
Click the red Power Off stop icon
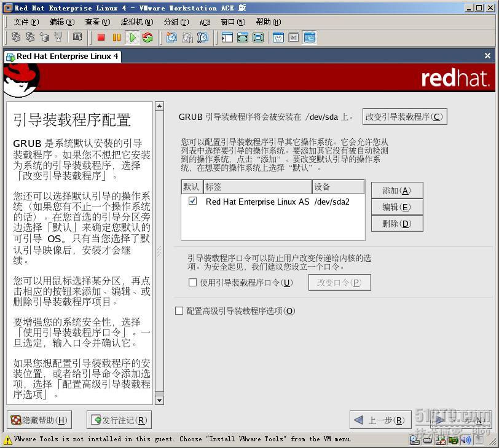coord(101,37)
